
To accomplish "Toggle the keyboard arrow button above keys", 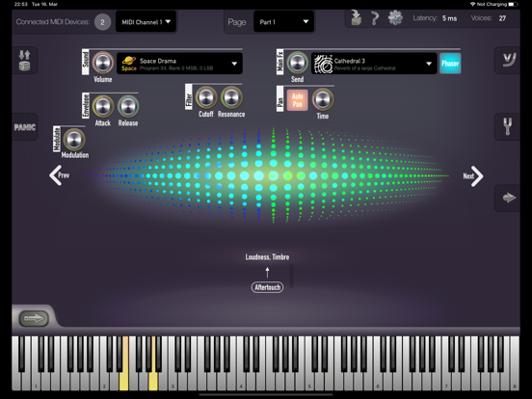I will point(34,318).
